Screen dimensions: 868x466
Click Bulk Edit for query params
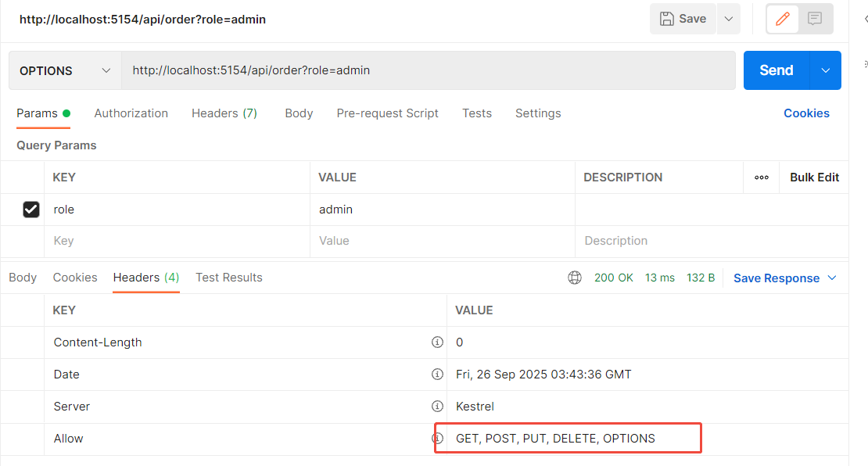point(814,177)
